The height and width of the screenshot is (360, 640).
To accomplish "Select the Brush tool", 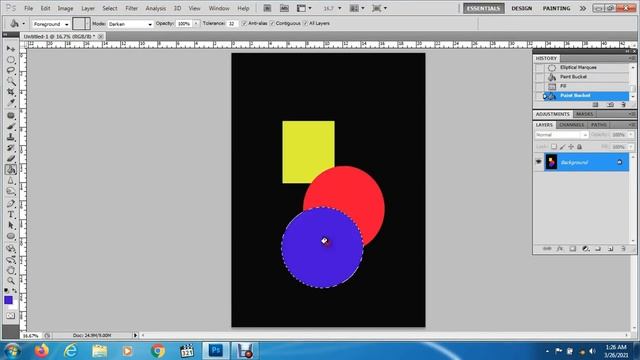I will [x=11, y=127].
